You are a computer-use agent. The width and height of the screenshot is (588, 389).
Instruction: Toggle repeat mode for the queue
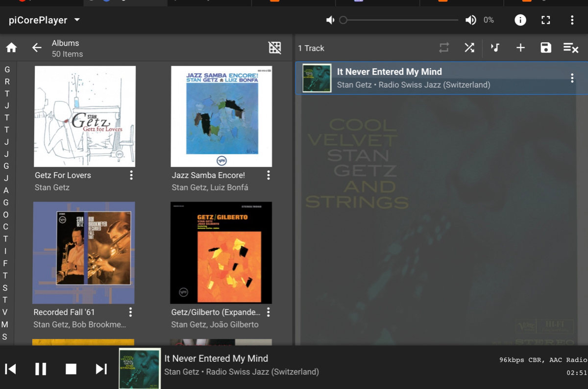[x=444, y=48]
